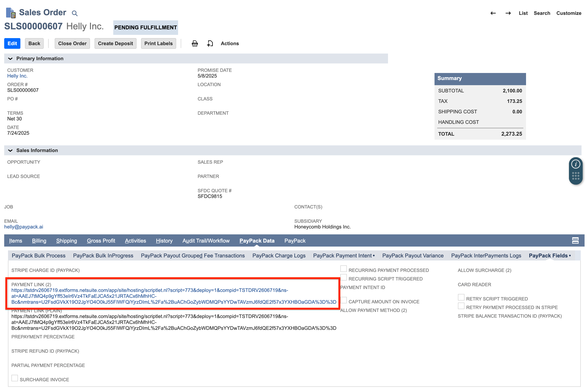Check the Surcharge Invoice box
The image size is (588, 391).
coord(15,378)
